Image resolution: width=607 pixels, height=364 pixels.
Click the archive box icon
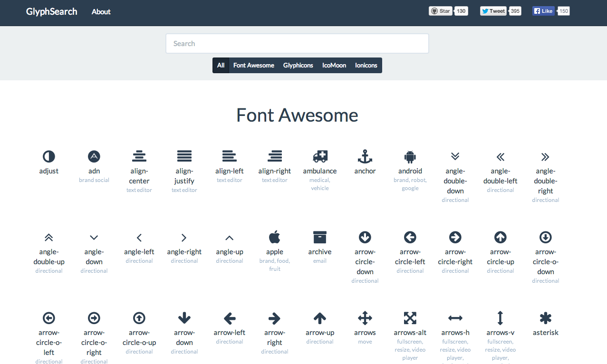320,237
